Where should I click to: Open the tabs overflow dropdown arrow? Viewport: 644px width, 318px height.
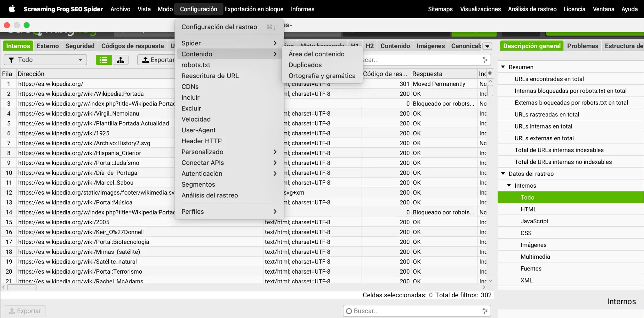[x=487, y=46]
